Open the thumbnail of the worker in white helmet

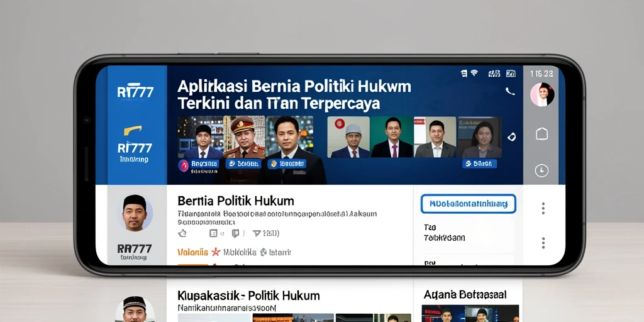348,137
